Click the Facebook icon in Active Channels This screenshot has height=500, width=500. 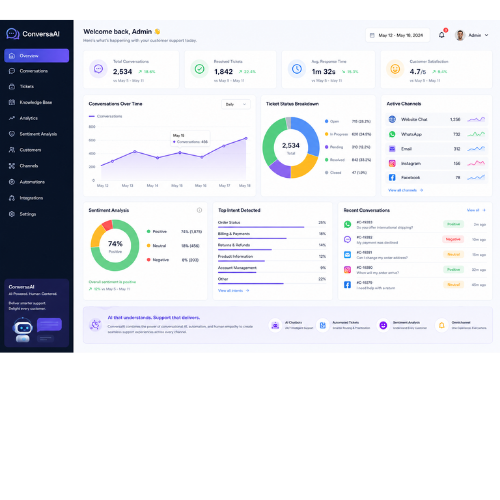[392, 177]
